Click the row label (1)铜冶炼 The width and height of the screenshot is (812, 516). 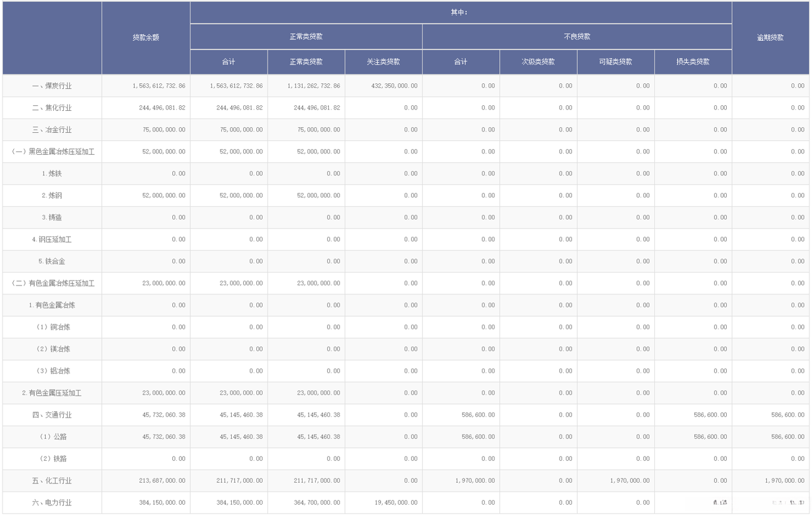52,327
